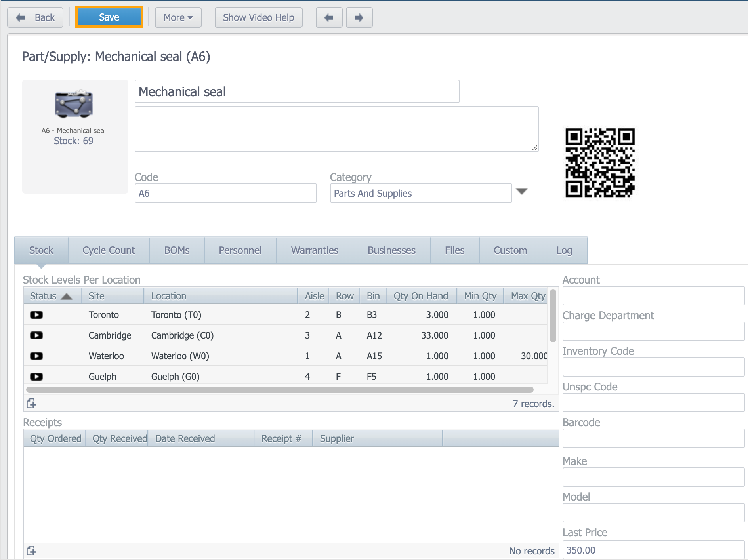Select Cambridge (C0) location cell
The width and height of the screenshot is (748, 560).
click(x=182, y=335)
